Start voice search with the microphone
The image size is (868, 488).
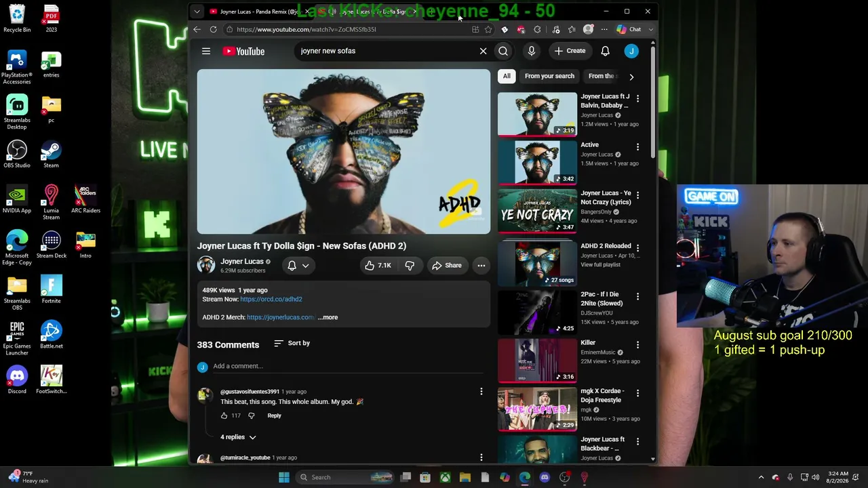(x=532, y=51)
